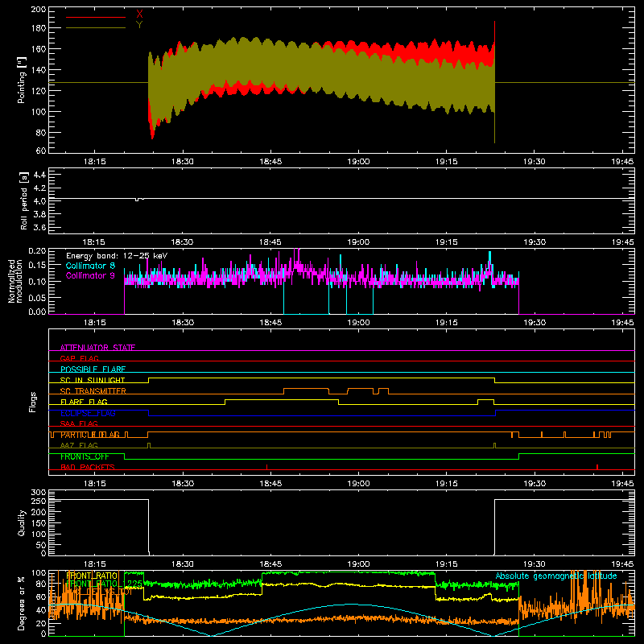Screen dimensions: 644x644
Task: Select the SAA_FLAG label
Action: coord(79,423)
